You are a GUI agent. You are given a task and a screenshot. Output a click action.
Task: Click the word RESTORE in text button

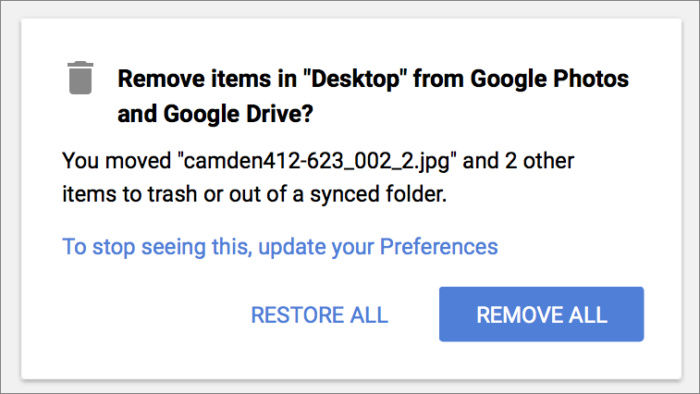(296, 315)
